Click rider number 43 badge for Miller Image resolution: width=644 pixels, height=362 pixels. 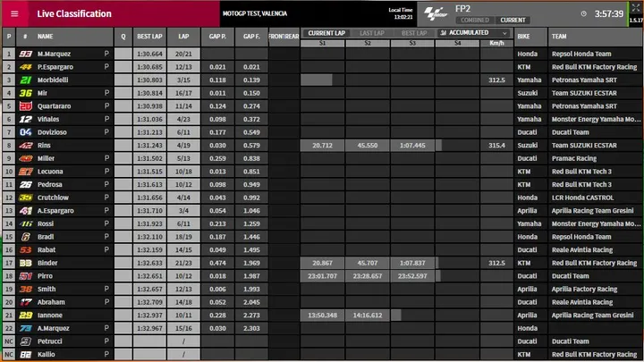(x=25, y=158)
